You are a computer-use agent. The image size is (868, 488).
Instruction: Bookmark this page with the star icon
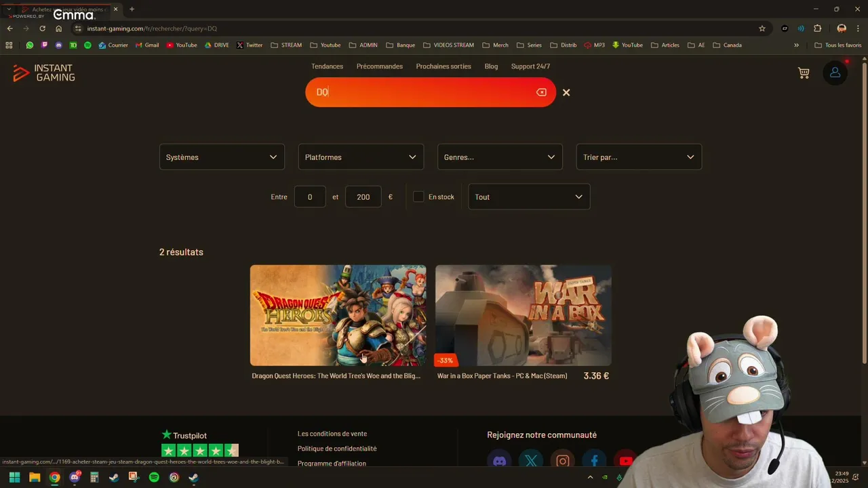[x=762, y=28]
